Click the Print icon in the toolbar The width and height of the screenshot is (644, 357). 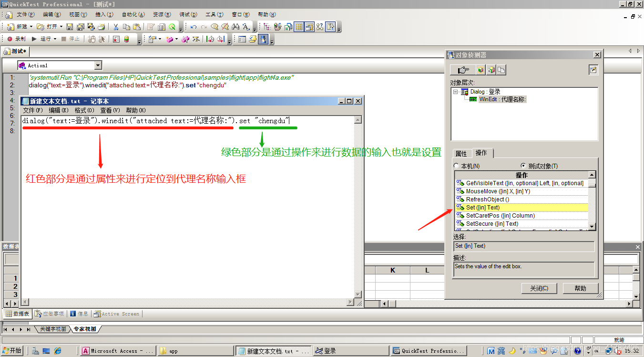coord(102,27)
